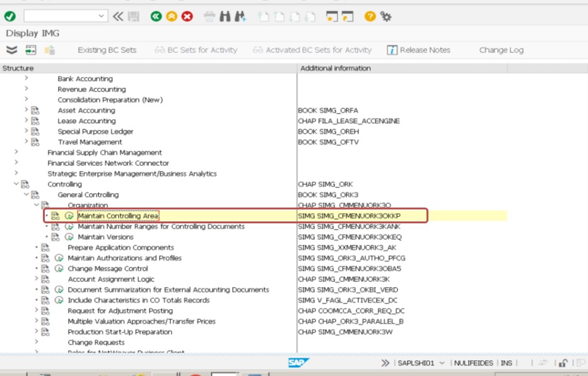This screenshot has width=588, height=376.
Task: Select the Change Requests tree item
Action: pos(96,343)
